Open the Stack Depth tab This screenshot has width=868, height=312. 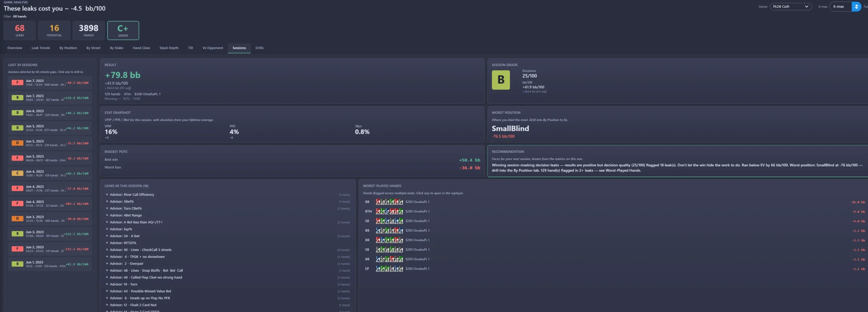coord(169,48)
